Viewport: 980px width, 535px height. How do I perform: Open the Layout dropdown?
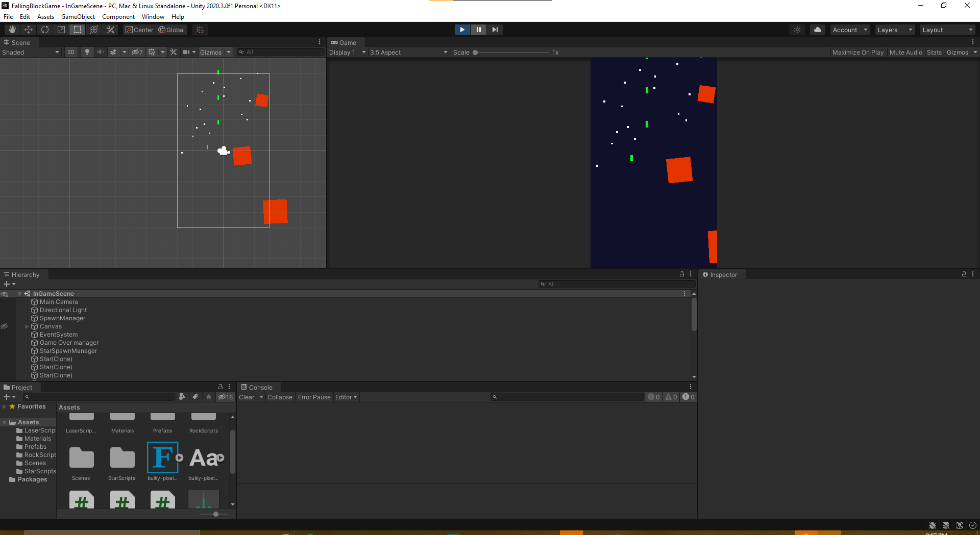(948, 30)
